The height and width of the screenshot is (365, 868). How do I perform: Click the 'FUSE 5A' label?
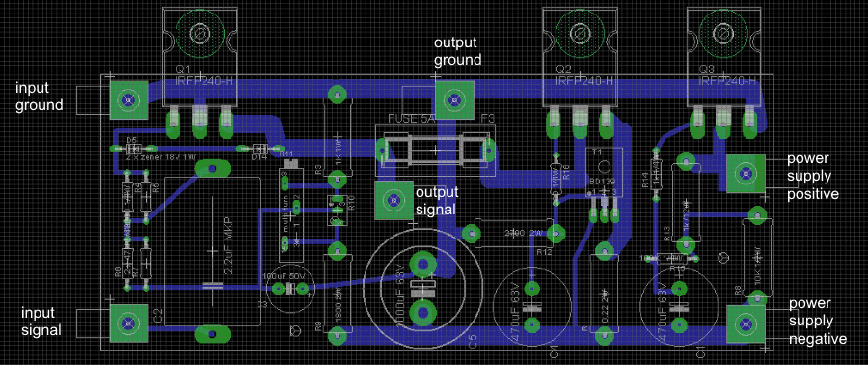pos(412,119)
